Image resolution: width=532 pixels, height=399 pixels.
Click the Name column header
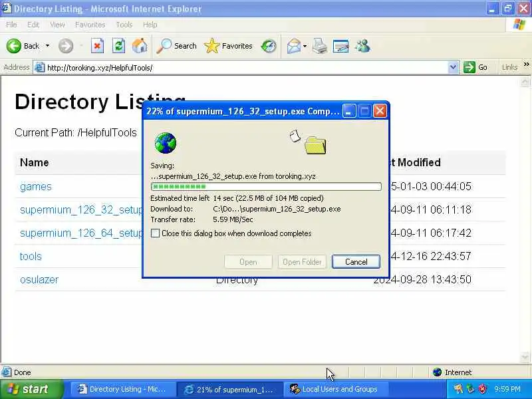tap(35, 162)
